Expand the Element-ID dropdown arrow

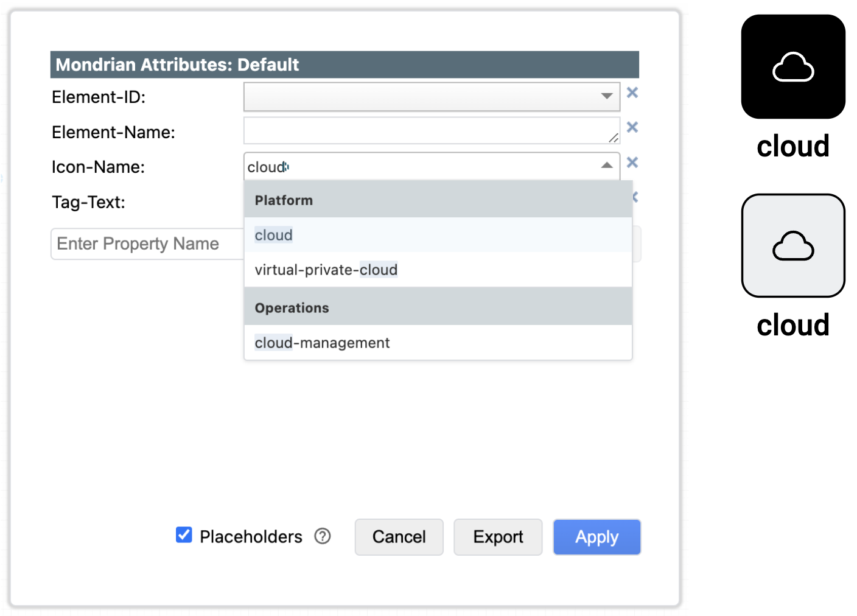click(x=606, y=96)
